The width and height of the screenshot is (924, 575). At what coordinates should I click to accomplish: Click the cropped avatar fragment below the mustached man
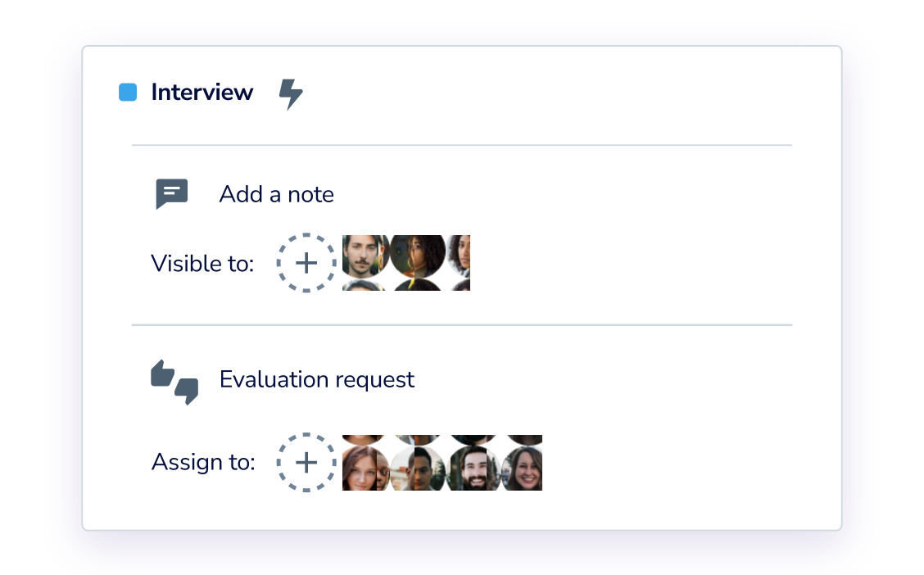tap(365, 286)
